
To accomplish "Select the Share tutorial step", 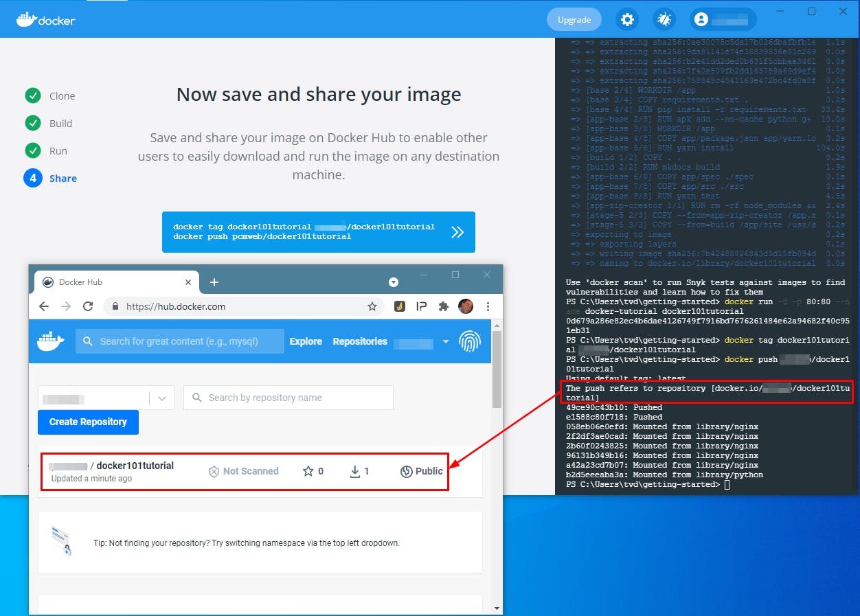I will (51, 179).
